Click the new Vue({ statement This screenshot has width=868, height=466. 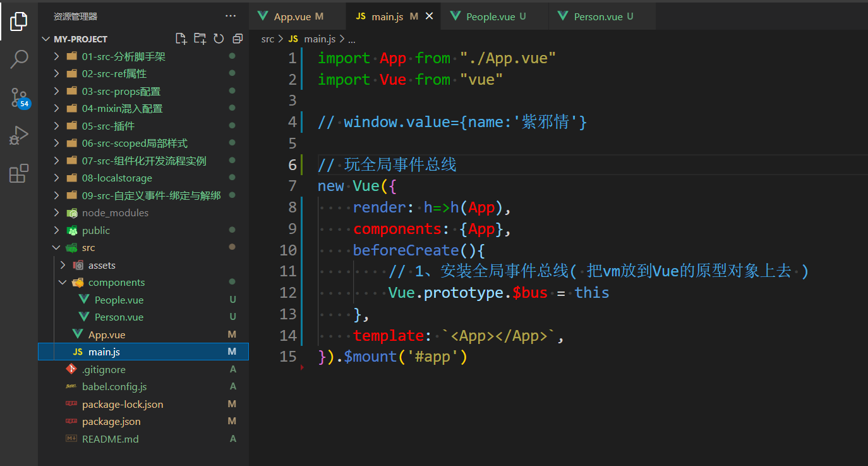pos(357,186)
